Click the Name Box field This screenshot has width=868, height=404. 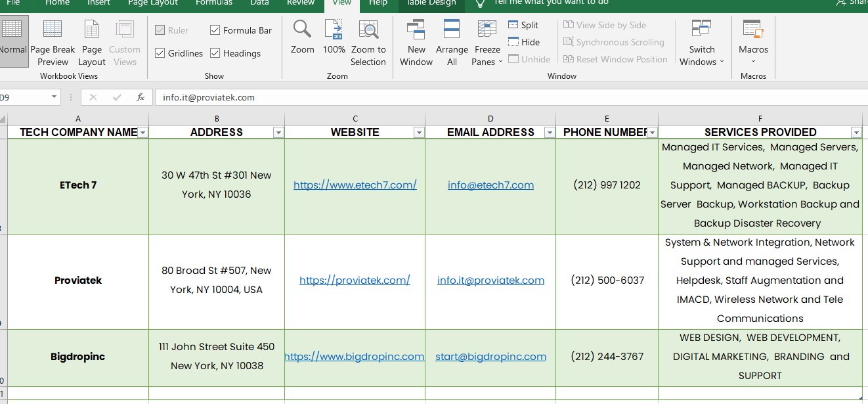pos(24,97)
